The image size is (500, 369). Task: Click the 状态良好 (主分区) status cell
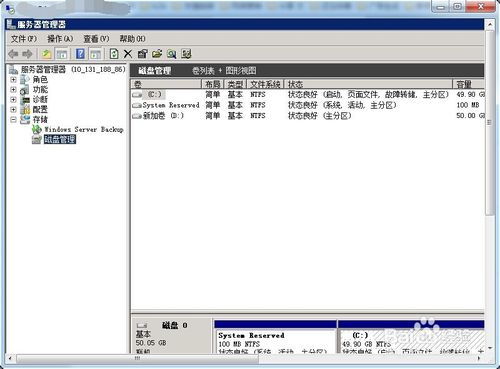tap(319, 116)
